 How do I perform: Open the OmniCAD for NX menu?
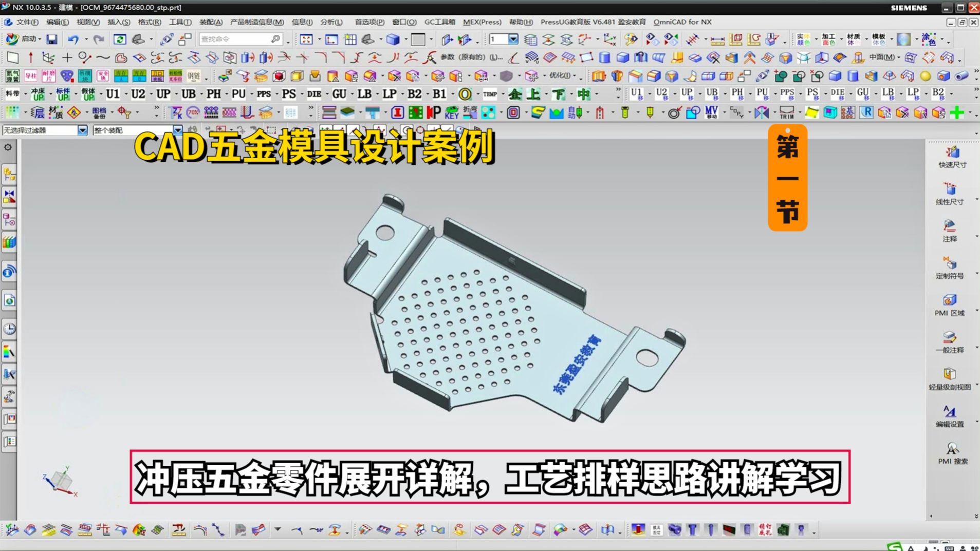pyautogui.click(x=682, y=22)
